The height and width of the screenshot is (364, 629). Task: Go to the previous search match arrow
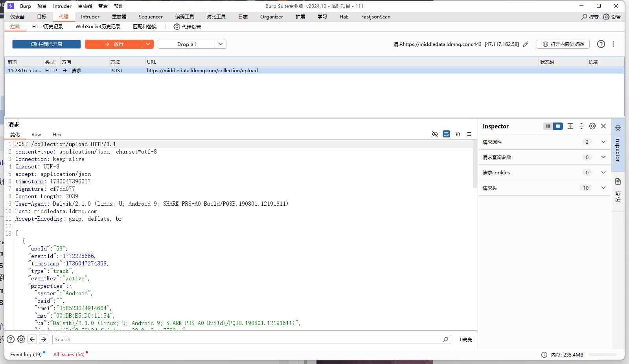(33, 339)
